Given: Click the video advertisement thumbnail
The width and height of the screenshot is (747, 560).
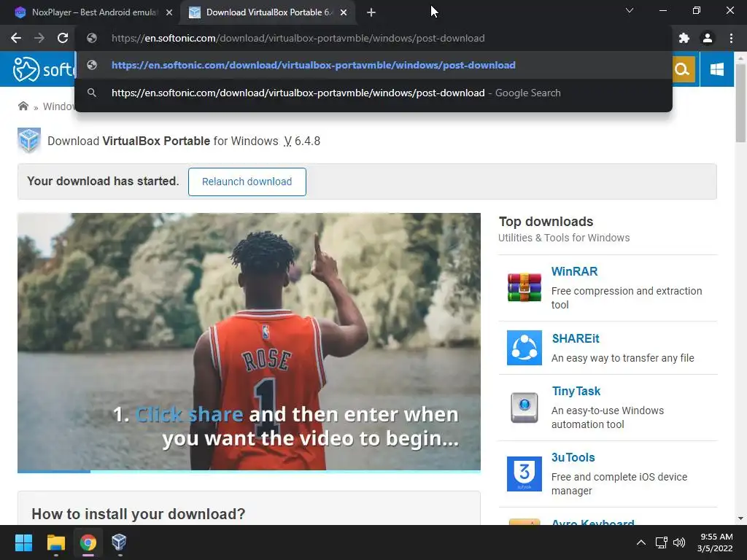Looking at the screenshot, I should pyautogui.click(x=249, y=341).
